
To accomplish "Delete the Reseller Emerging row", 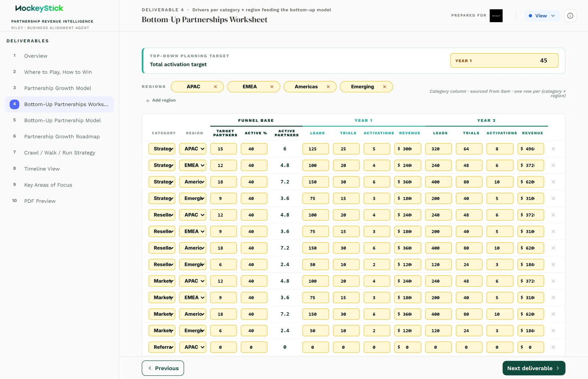I will coord(553,265).
